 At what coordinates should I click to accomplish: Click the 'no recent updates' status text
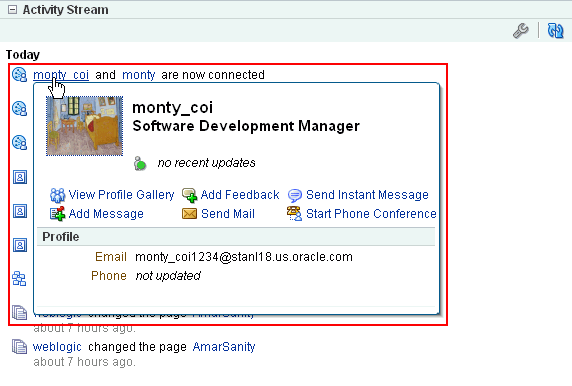coord(206,163)
